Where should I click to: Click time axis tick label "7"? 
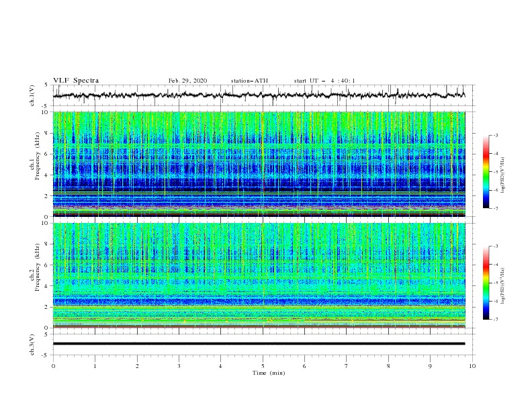tap(346, 366)
